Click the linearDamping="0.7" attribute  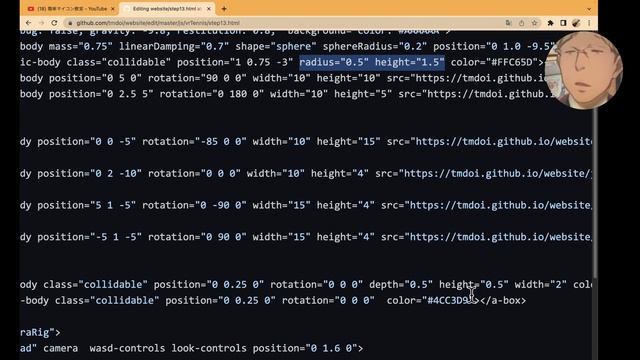coord(174,47)
